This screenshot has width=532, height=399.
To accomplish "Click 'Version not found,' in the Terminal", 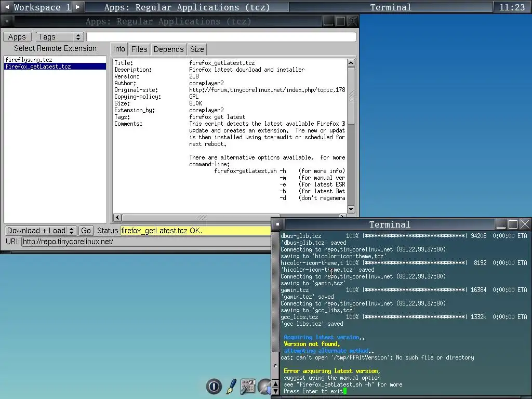I will click(312, 344).
